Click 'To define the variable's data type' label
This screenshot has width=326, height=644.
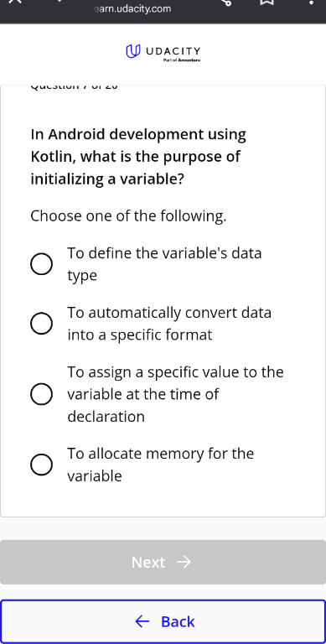click(164, 264)
